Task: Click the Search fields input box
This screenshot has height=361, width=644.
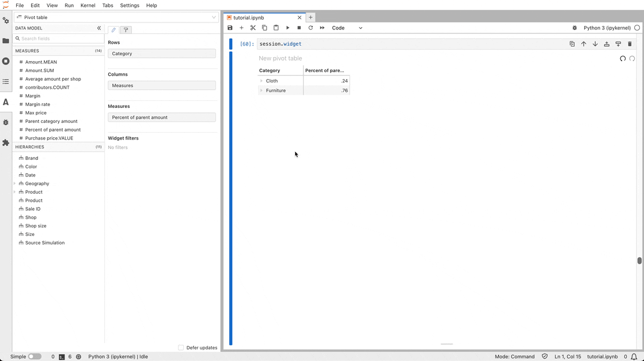Action: tap(60, 39)
